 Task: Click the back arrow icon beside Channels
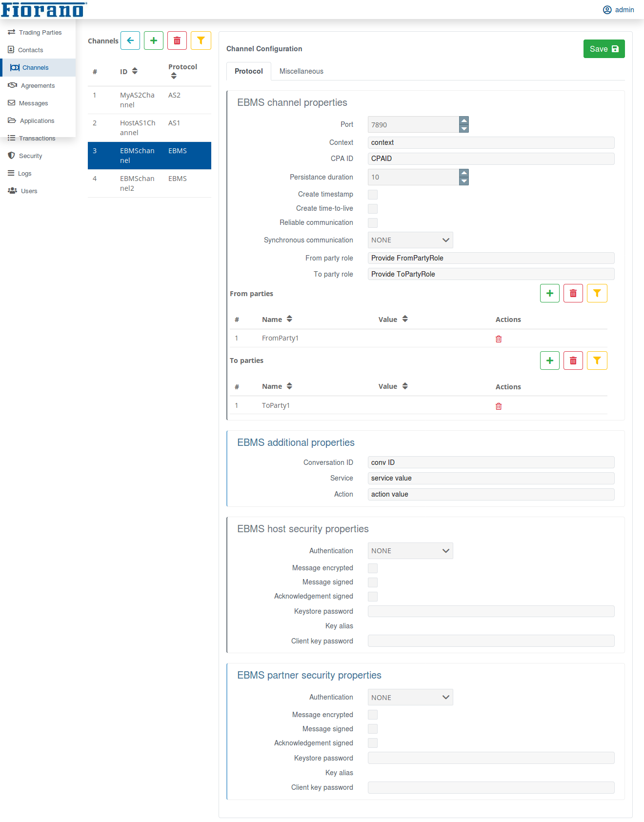(130, 40)
